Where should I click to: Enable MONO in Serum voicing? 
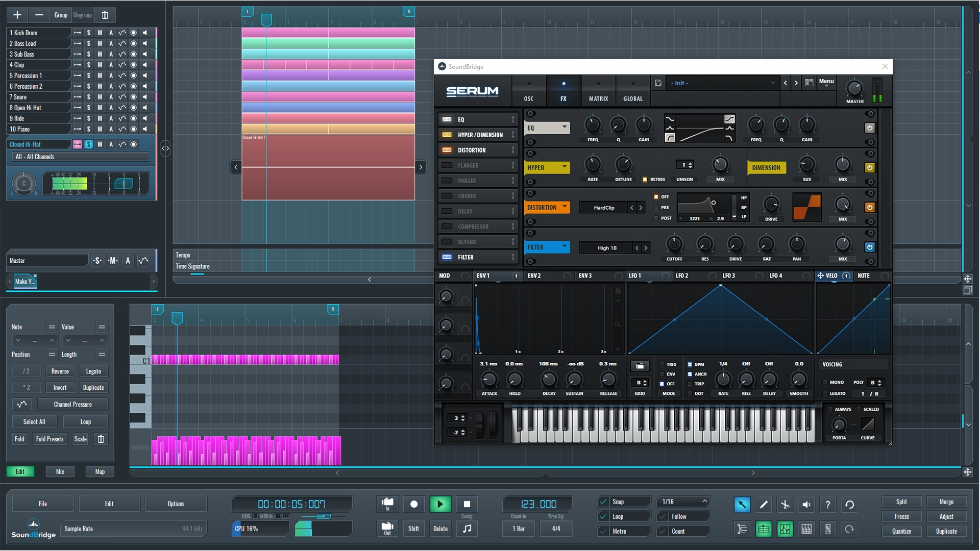(x=825, y=382)
